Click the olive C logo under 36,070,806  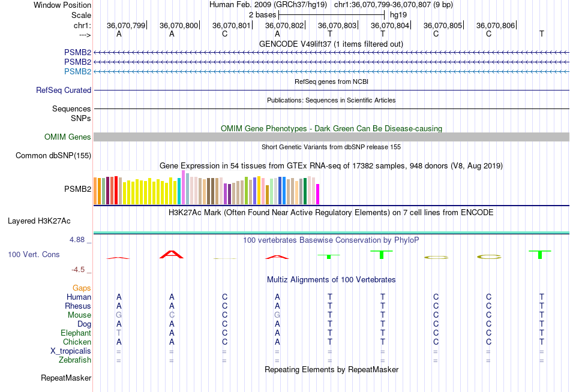(489, 257)
